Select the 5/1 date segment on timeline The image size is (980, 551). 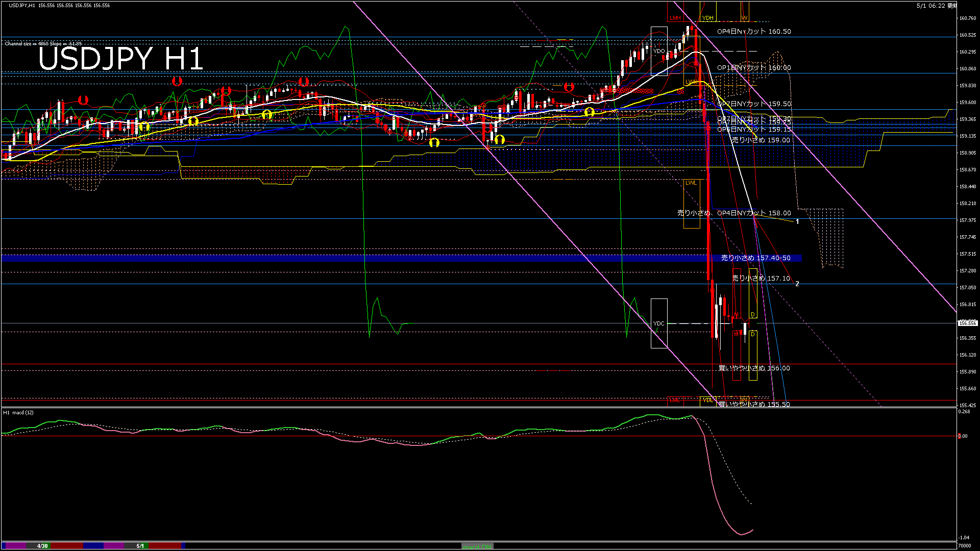coord(140,546)
